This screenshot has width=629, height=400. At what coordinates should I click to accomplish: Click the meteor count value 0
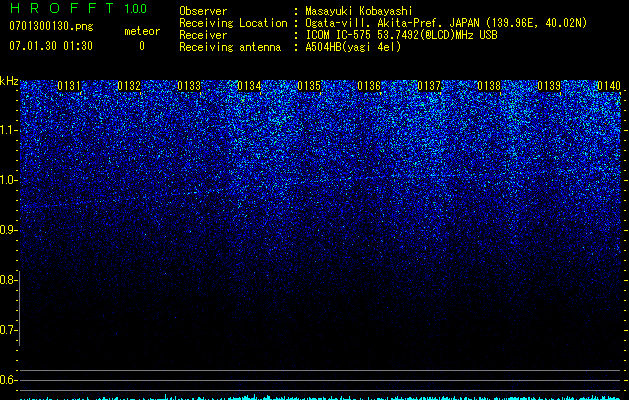coord(142,46)
